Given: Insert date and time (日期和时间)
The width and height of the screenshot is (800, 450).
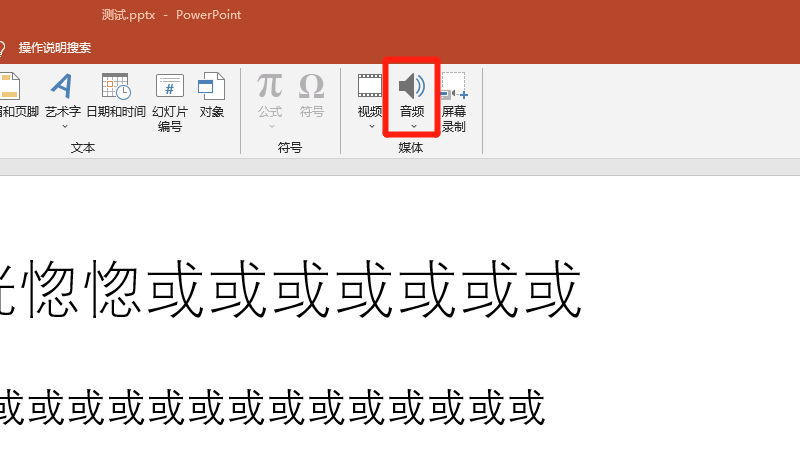Looking at the screenshot, I should [x=116, y=87].
